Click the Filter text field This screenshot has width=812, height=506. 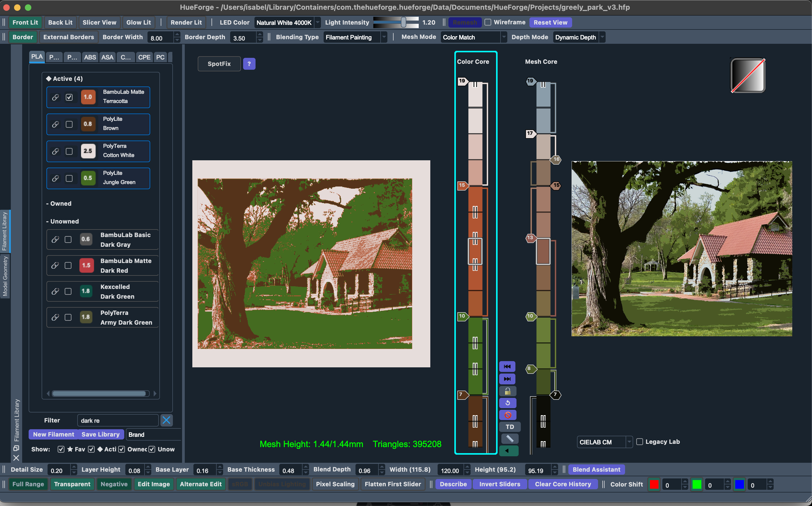click(x=118, y=420)
